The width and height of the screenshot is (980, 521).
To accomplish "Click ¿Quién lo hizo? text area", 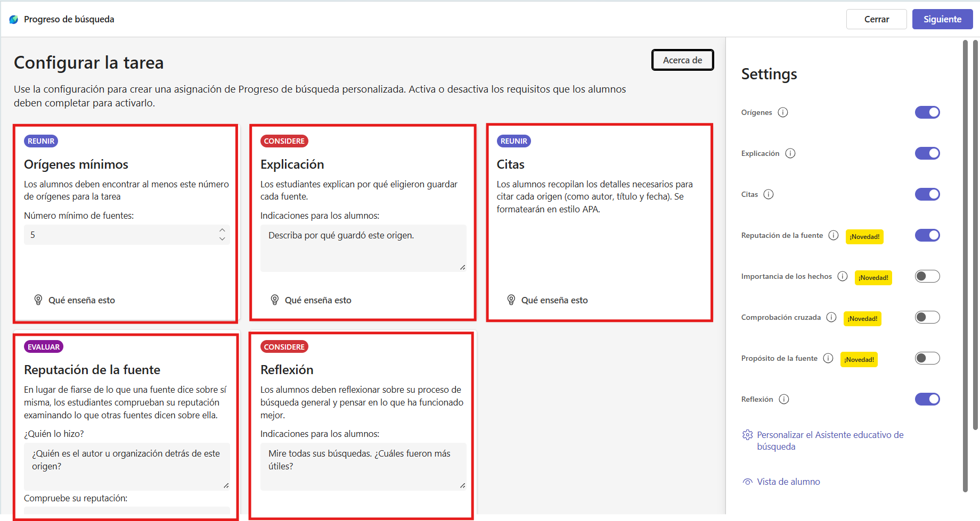I will 127,467.
